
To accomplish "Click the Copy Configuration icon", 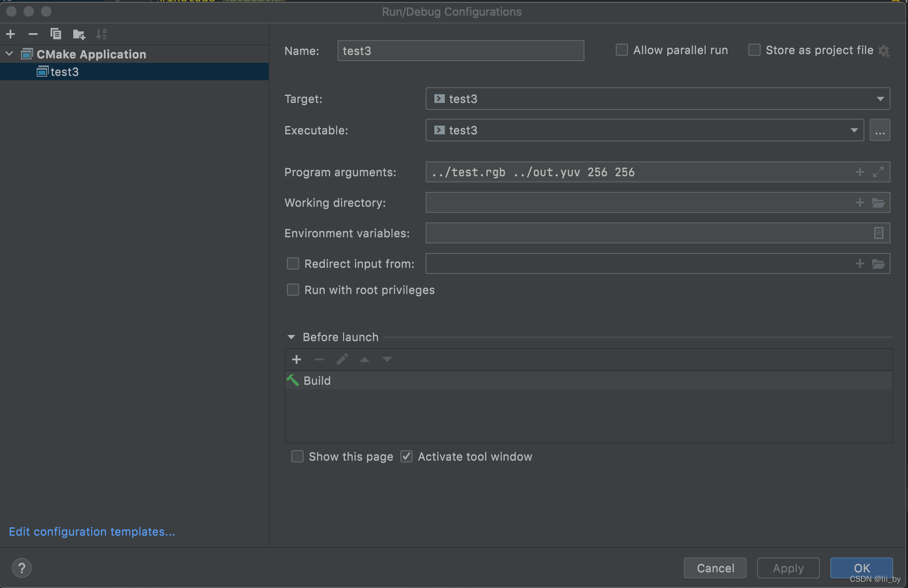I will tap(55, 34).
